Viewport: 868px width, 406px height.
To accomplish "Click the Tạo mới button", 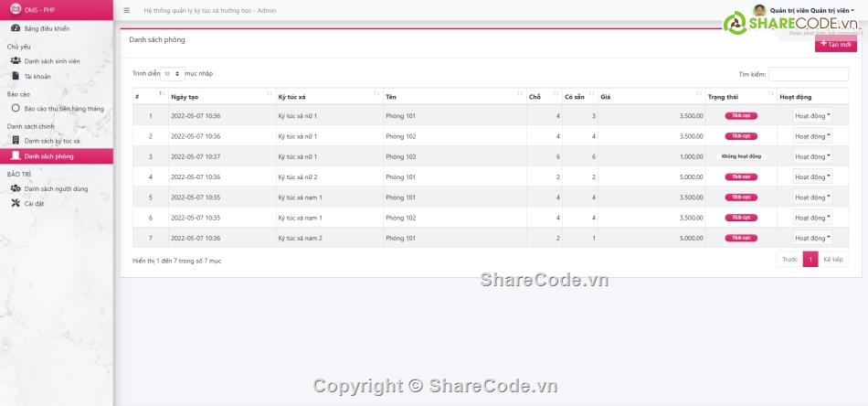I will point(835,44).
